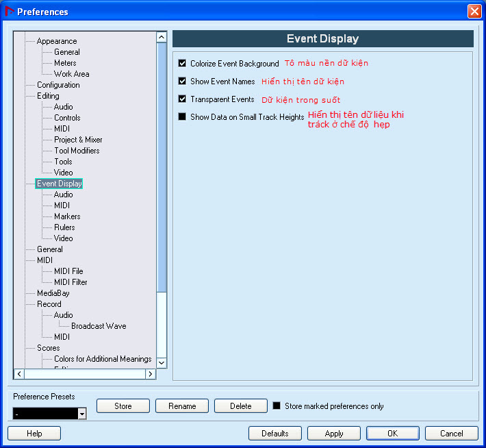Cancel the Preferences dialog
The height and width of the screenshot is (448, 486).
[x=452, y=434]
